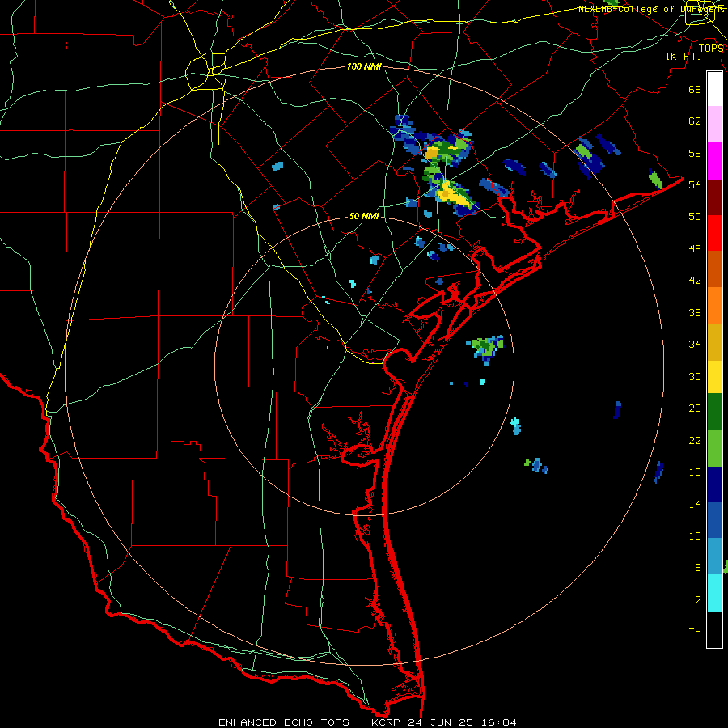The height and width of the screenshot is (728, 728).
Task: Click the medium blue 18 kft legend swatch
Action: coord(714,520)
